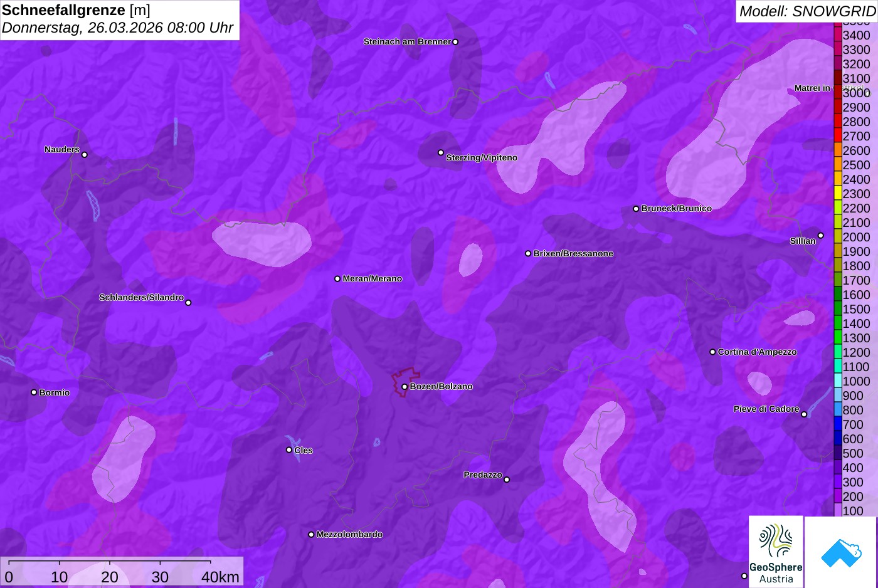Click the blue cloud-arrow logo icon
This screenshot has width=878, height=588.
(x=841, y=553)
